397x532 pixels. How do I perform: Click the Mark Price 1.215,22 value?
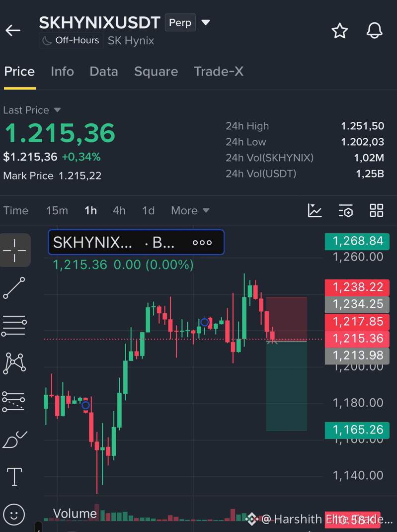[80, 176]
